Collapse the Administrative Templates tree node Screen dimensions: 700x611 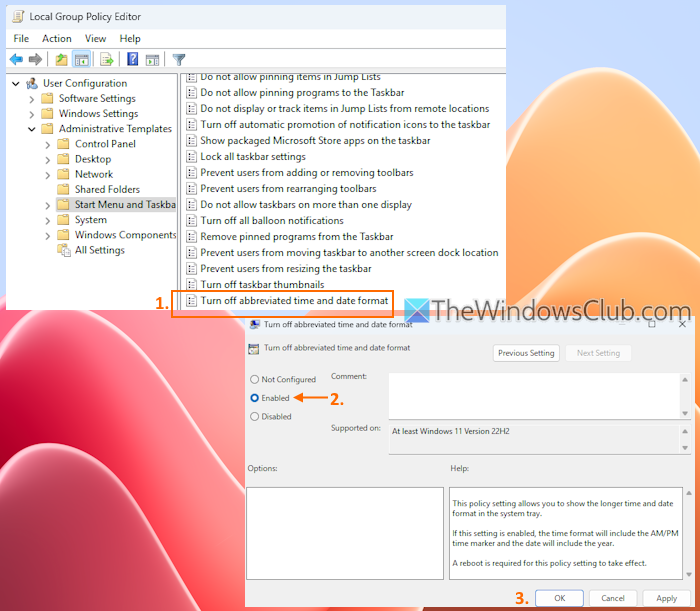tap(32, 129)
